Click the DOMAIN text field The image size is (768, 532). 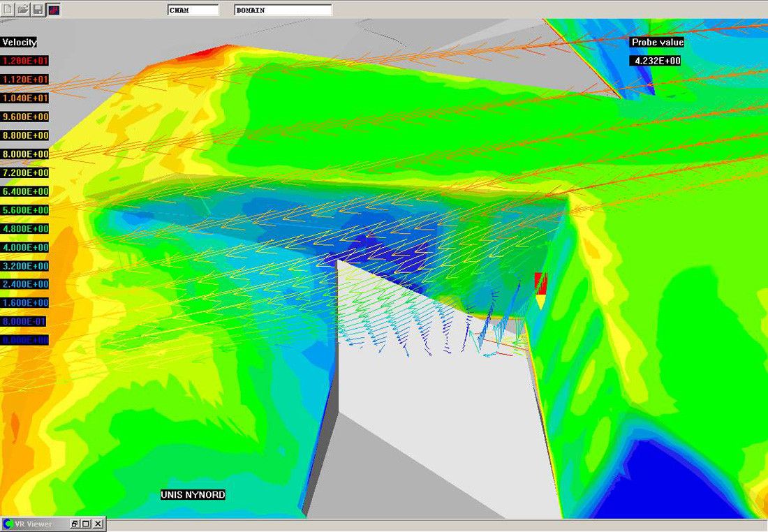point(283,10)
